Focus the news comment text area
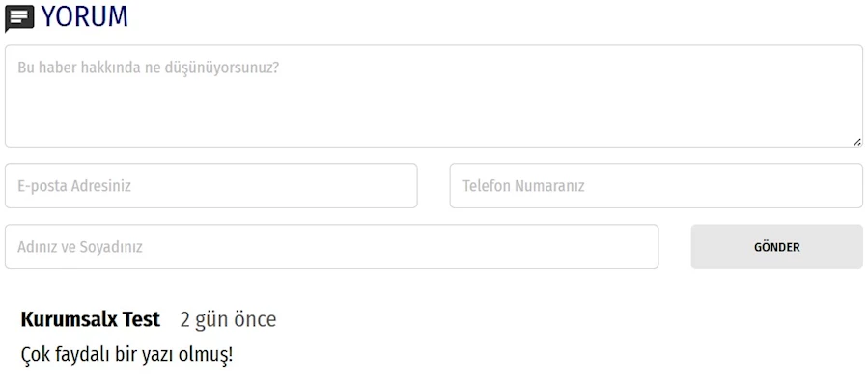The width and height of the screenshot is (868, 382). [434, 96]
